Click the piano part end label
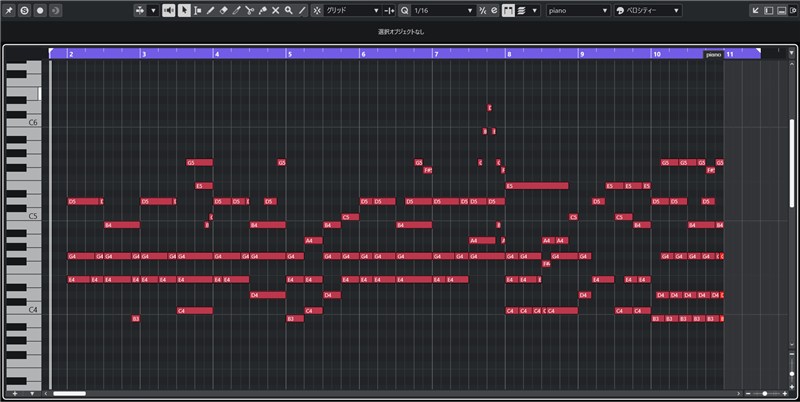 [713, 54]
